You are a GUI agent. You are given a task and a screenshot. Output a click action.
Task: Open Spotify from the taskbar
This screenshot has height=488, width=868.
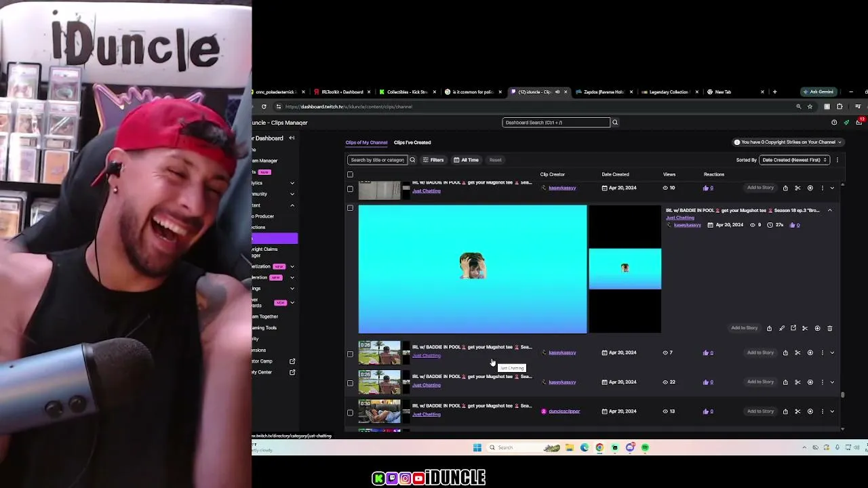645,447
